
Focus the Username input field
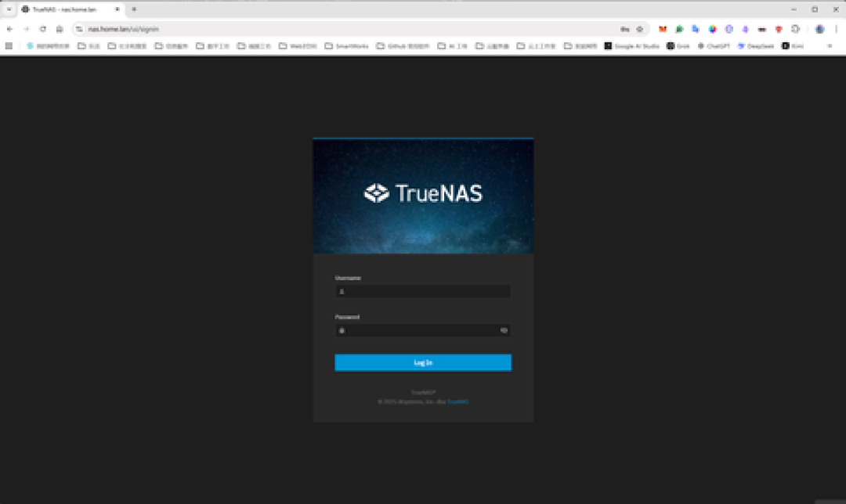422,292
